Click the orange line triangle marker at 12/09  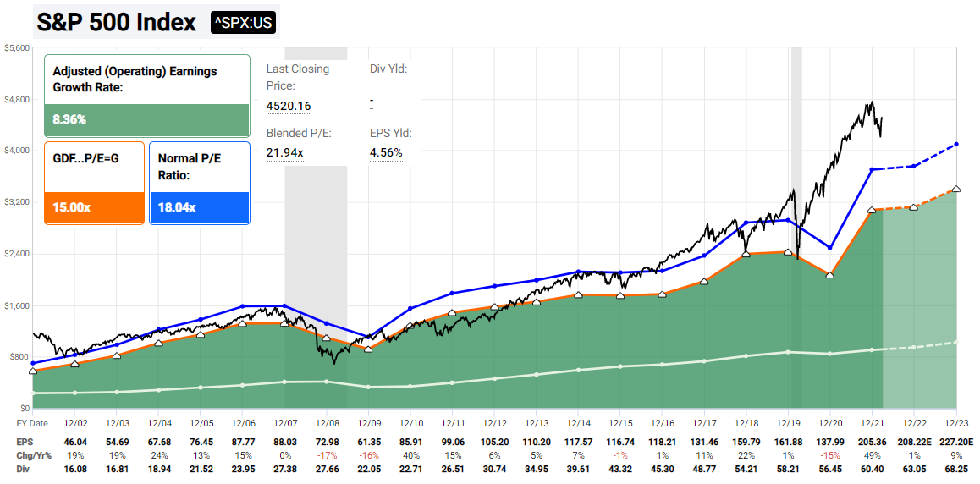(368, 349)
